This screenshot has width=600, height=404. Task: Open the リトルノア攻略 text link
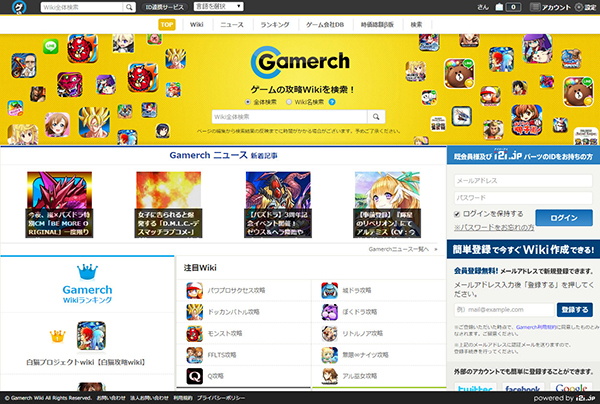(362, 333)
